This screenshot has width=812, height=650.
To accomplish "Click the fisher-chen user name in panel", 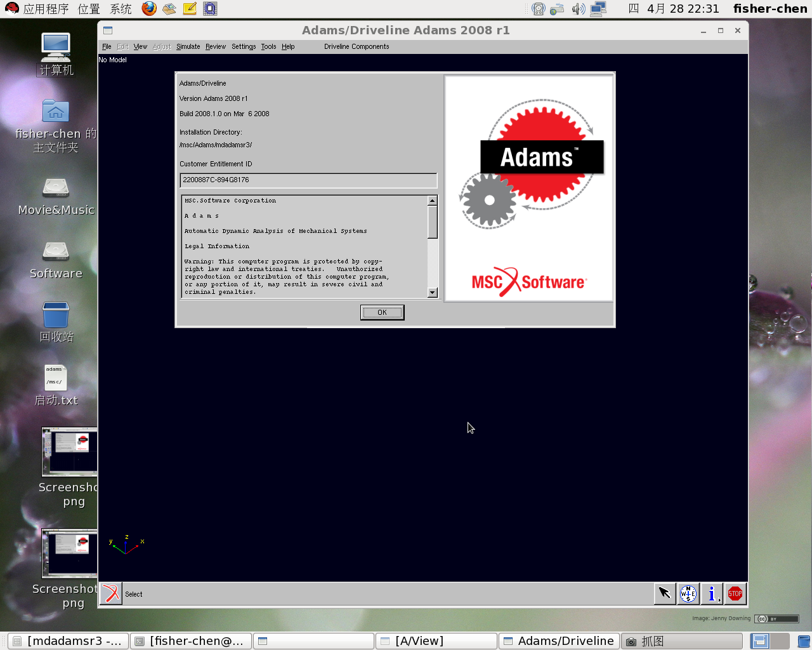I will (770, 9).
